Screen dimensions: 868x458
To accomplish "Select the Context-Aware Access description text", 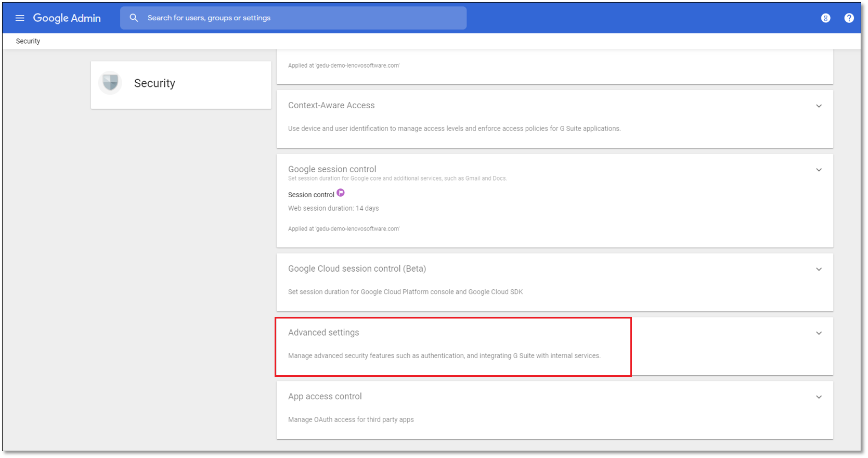I will pyautogui.click(x=455, y=129).
